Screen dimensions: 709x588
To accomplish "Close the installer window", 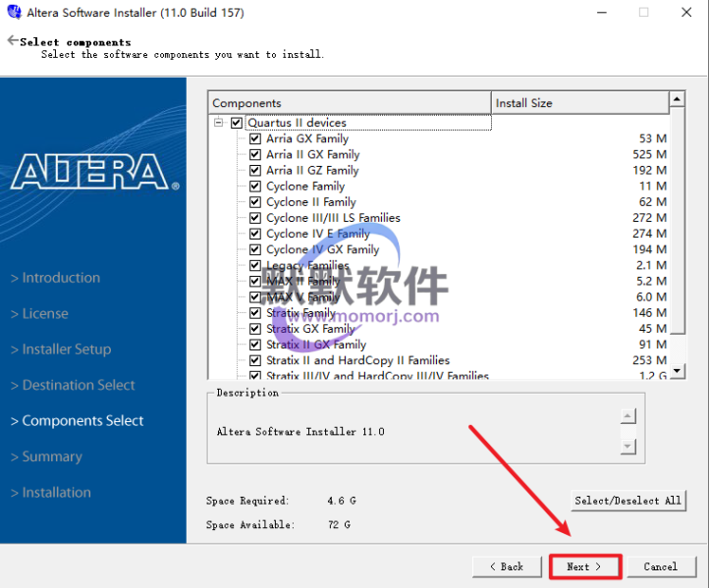I will click(686, 13).
